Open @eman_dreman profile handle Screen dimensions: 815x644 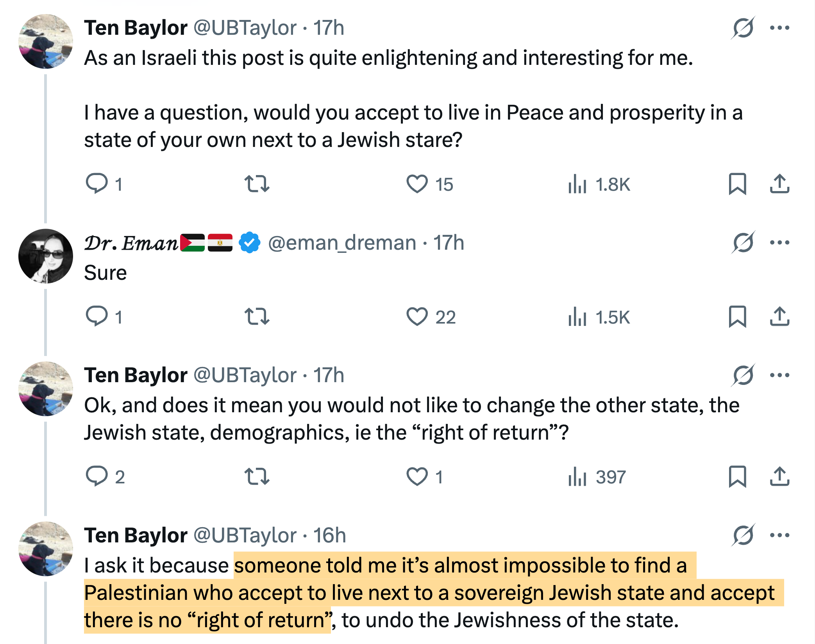[x=342, y=243]
